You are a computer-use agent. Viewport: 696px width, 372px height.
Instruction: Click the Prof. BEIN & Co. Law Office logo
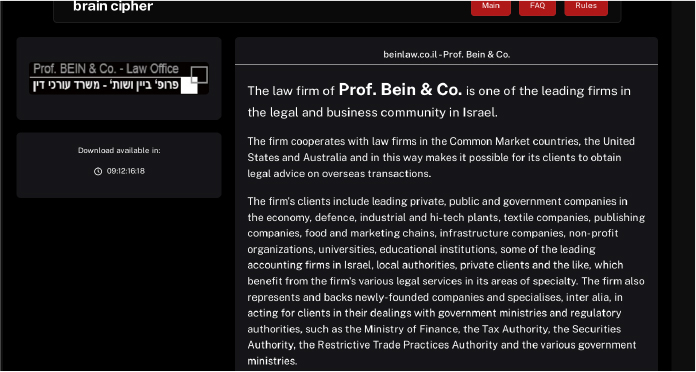tap(119, 78)
